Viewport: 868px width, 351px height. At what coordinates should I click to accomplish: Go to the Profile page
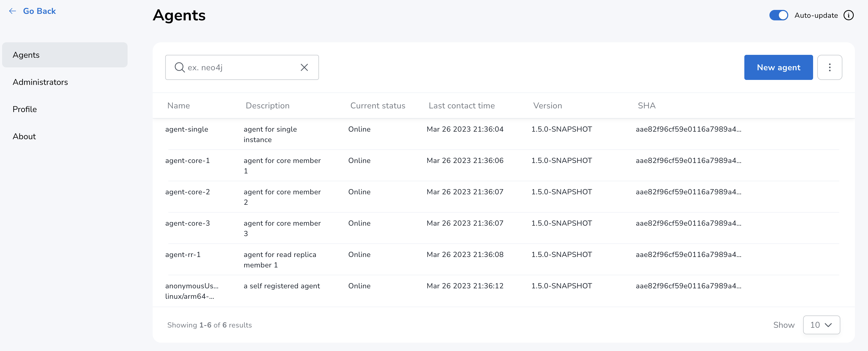click(x=25, y=109)
